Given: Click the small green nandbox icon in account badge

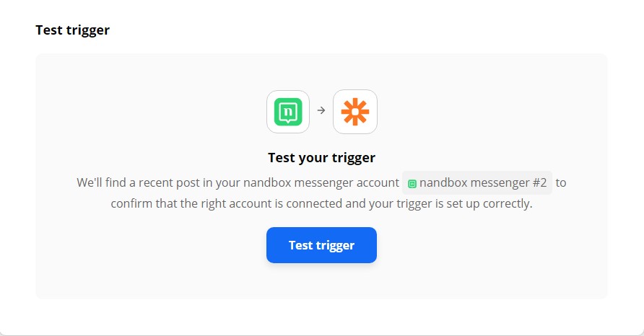Looking at the screenshot, I should pyautogui.click(x=412, y=184).
